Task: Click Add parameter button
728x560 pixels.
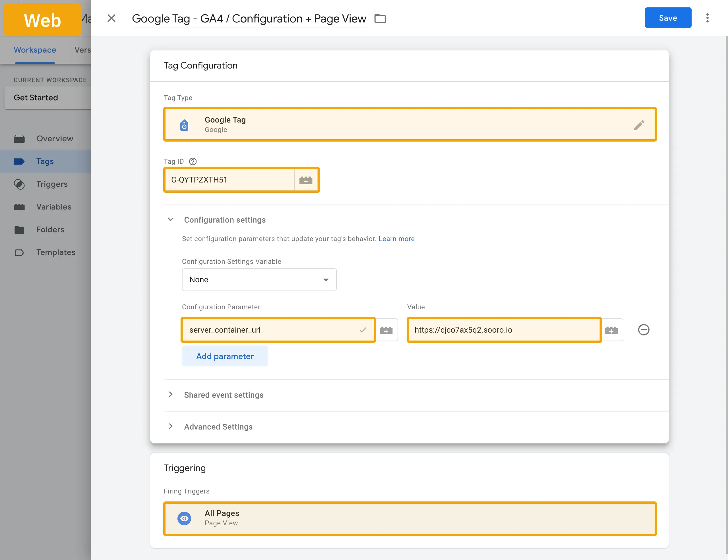Action: point(225,356)
